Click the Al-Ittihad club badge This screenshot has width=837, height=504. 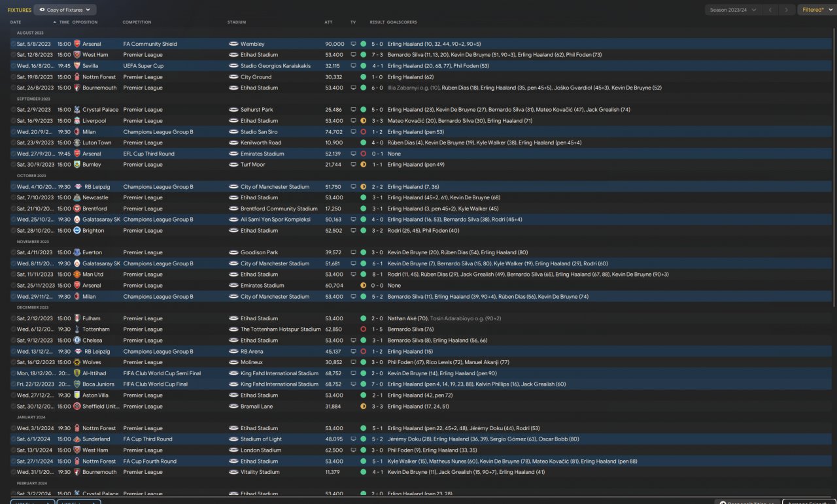(x=77, y=373)
